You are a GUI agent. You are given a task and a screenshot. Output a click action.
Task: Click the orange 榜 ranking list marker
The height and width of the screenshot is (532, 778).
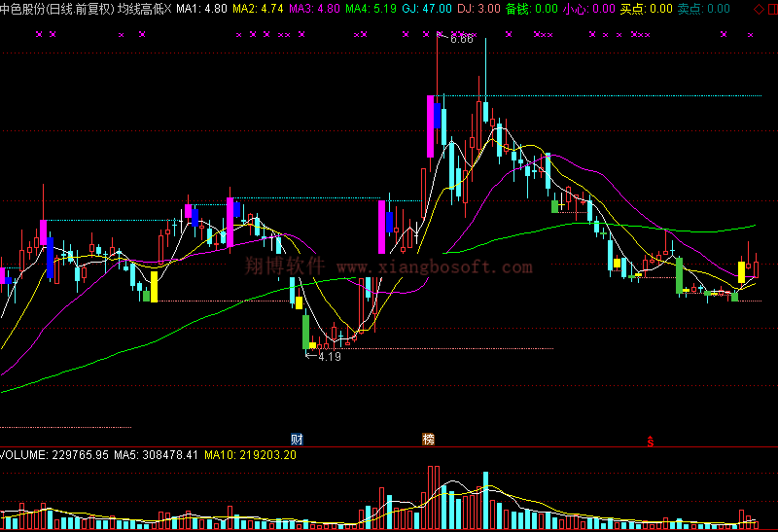[x=428, y=440]
